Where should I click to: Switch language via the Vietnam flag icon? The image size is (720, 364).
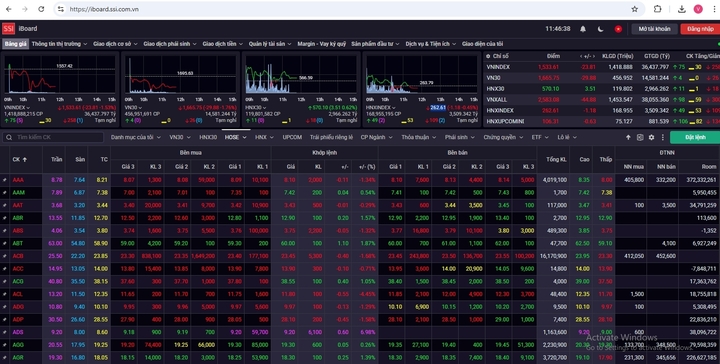(618, 29)
